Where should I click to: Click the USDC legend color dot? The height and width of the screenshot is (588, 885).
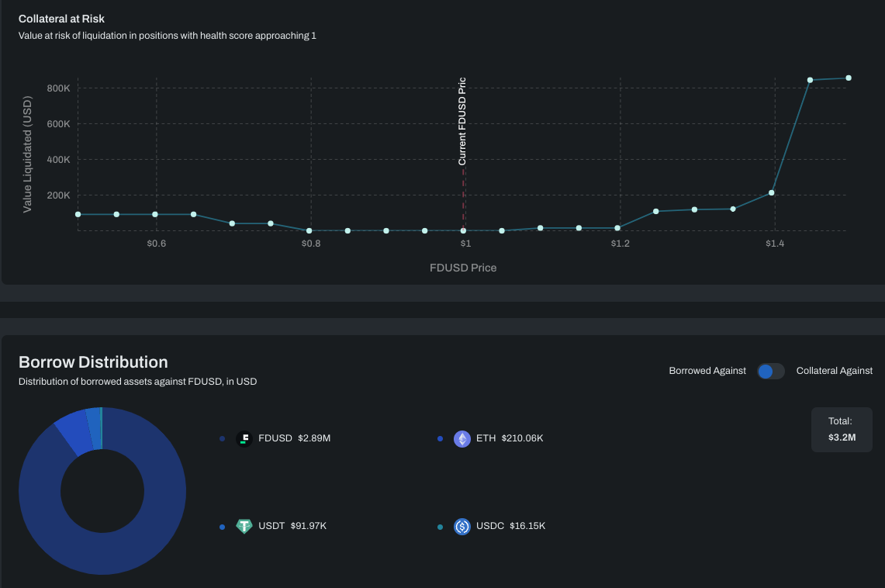441,527
